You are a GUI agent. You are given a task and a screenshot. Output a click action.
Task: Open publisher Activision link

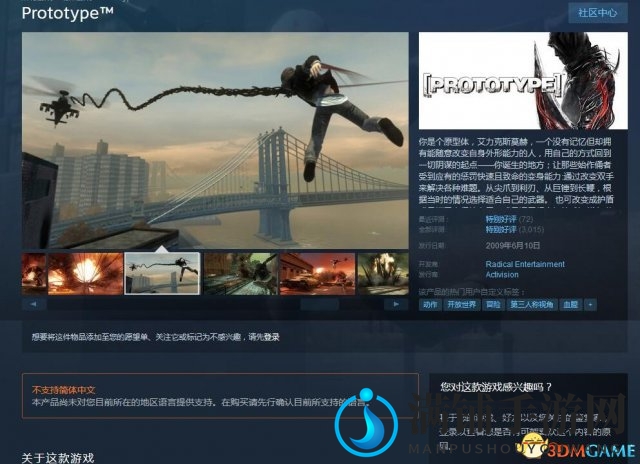coord(502,275)
